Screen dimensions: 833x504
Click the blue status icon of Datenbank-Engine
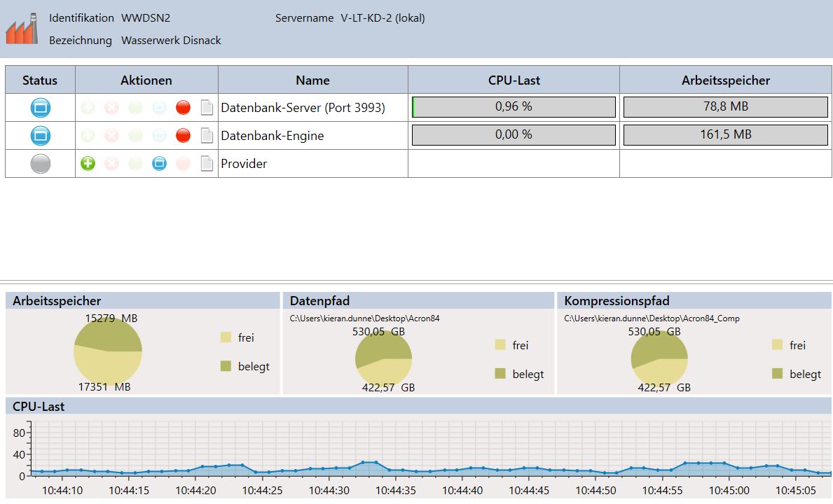pos(41,136)
